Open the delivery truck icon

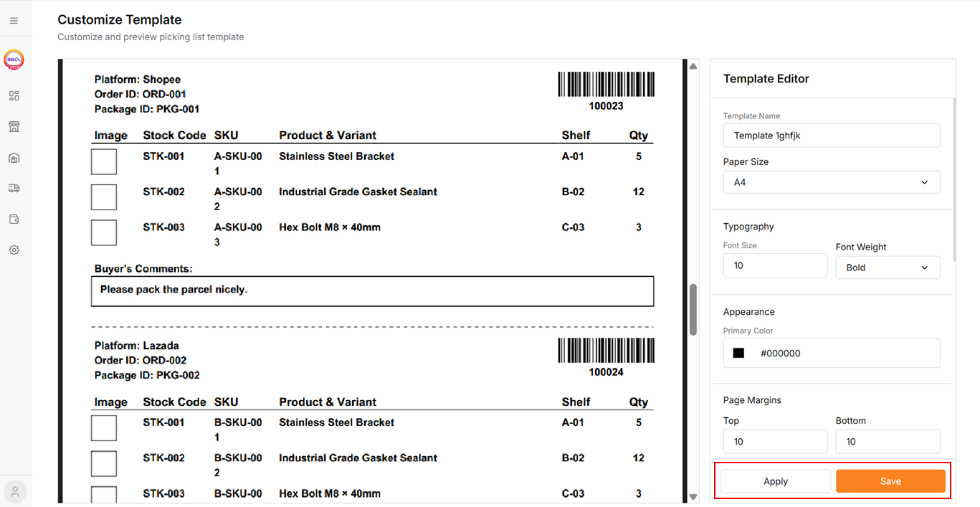(x=14, y=189)
